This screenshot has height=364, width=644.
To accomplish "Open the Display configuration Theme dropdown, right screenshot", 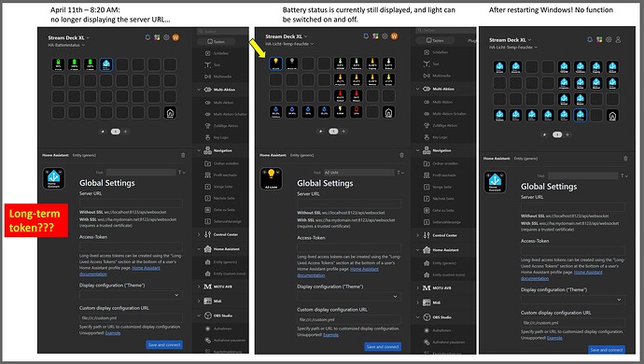I will [x=573, y=300].
